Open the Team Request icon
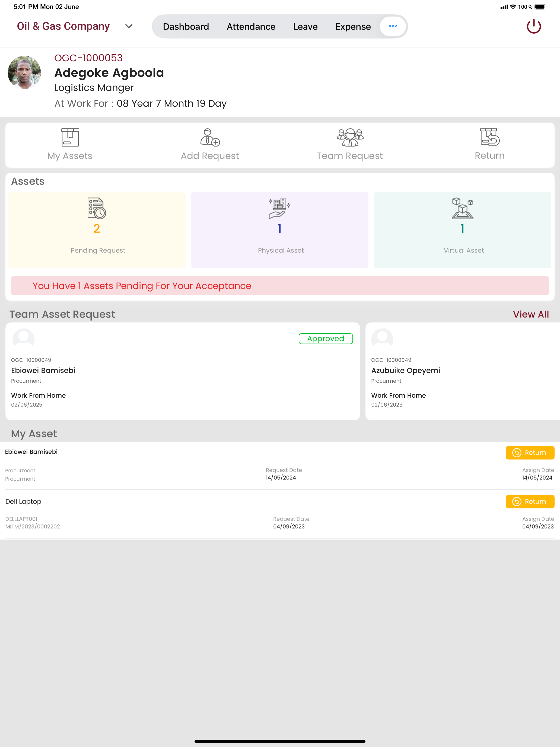This screenshot has height=747, width=560. pyautogui.click(x=350, y=137)
